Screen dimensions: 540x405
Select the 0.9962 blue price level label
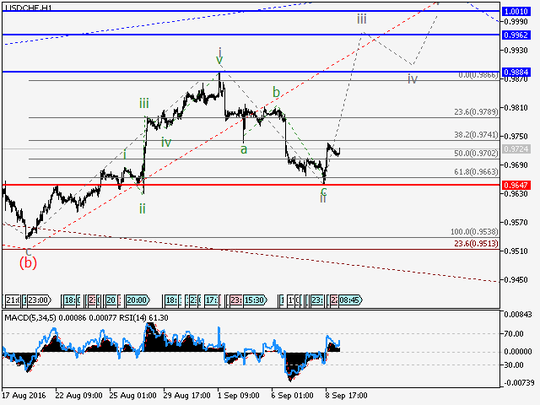point(516,35)
